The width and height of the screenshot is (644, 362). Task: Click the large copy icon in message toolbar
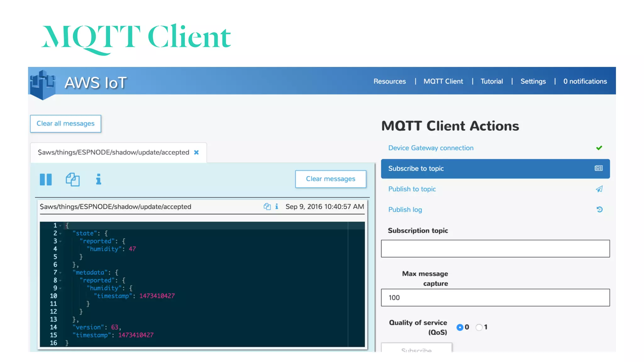point(73,179)
